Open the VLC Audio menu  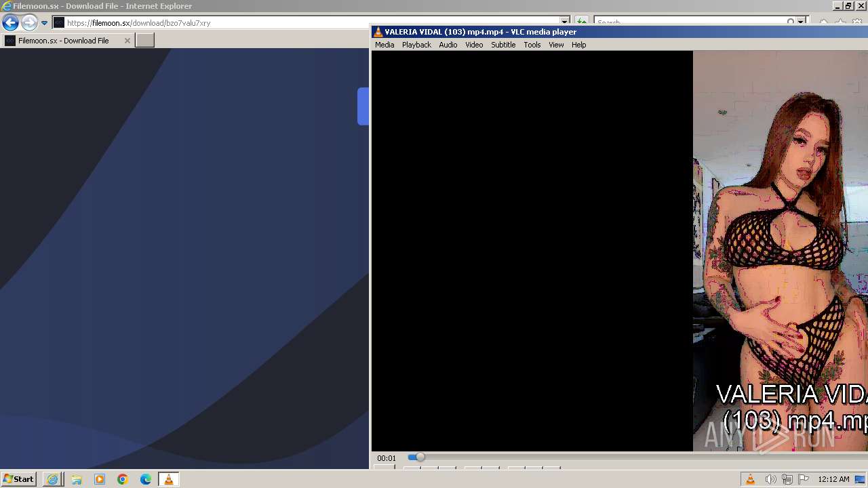[448, 45]
